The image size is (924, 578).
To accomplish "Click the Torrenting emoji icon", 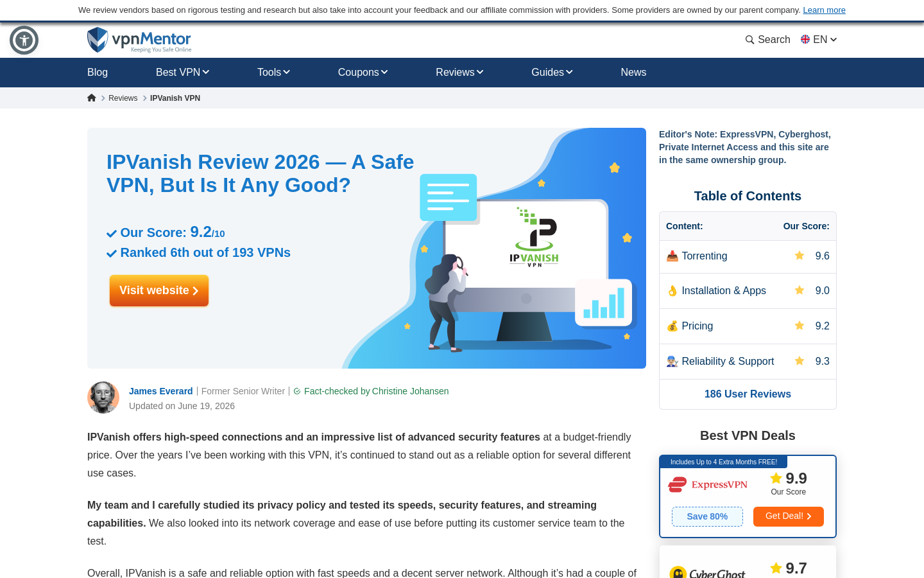I will click(x=672, y=256).
